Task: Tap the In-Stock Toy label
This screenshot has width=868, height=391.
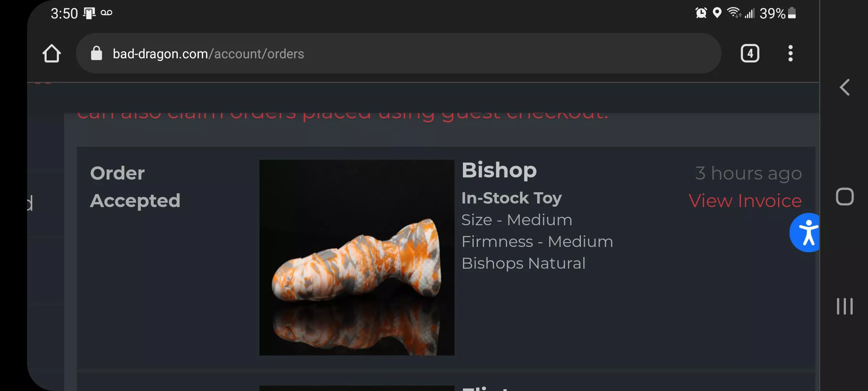Action: click(x=511, y=198)
